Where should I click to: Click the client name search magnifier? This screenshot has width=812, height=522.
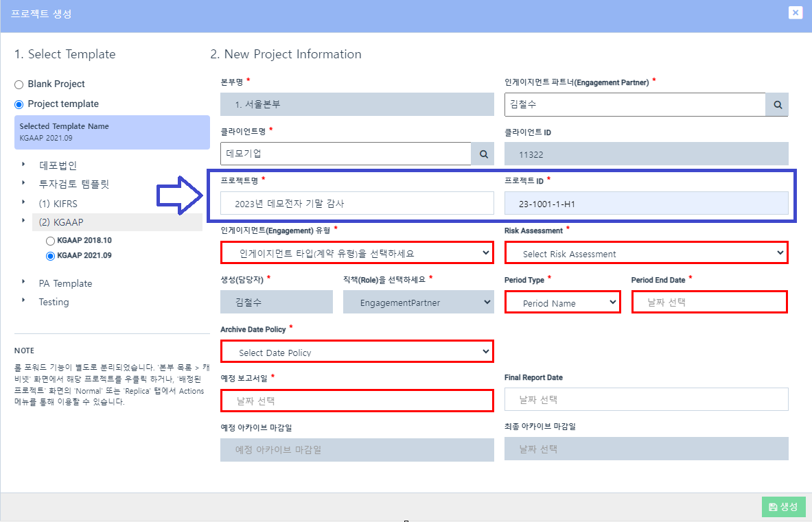(483, 154)
